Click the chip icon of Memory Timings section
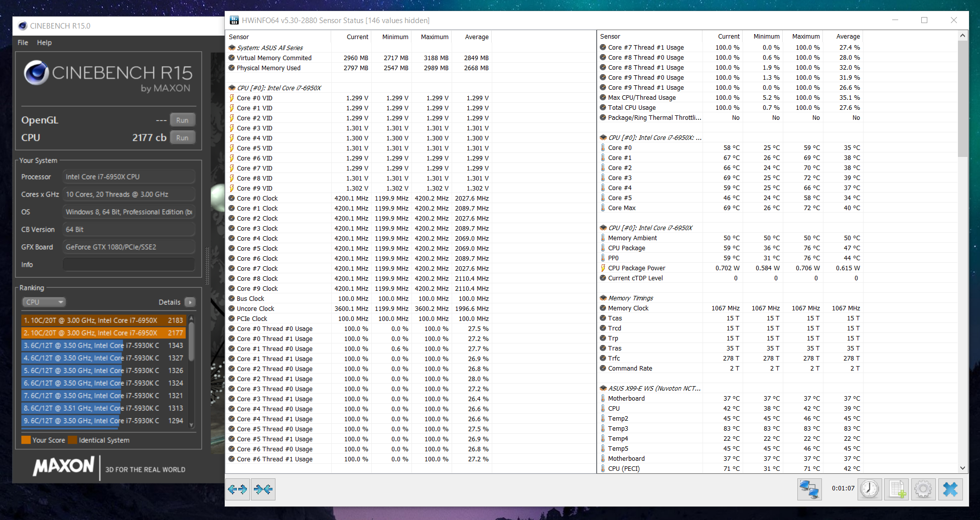Screen dimensions: 980x520 pyautogui.click(x=603, y=298)
